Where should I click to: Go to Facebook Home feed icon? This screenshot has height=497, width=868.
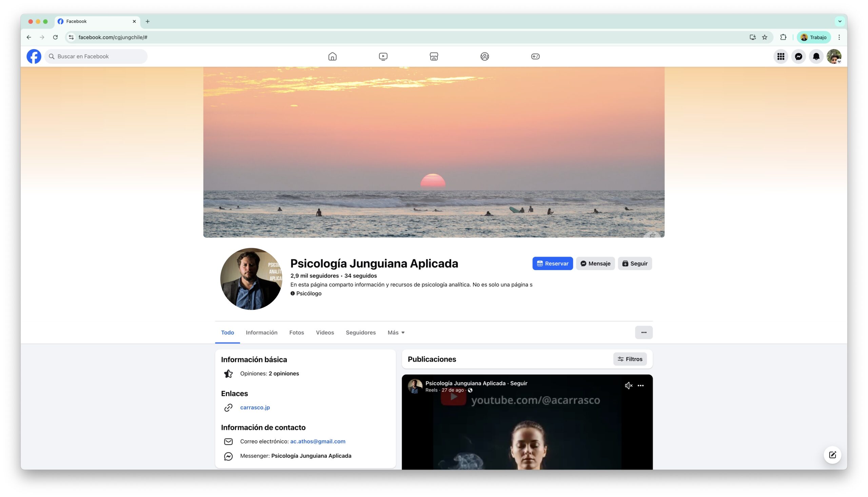click(332, 56)
